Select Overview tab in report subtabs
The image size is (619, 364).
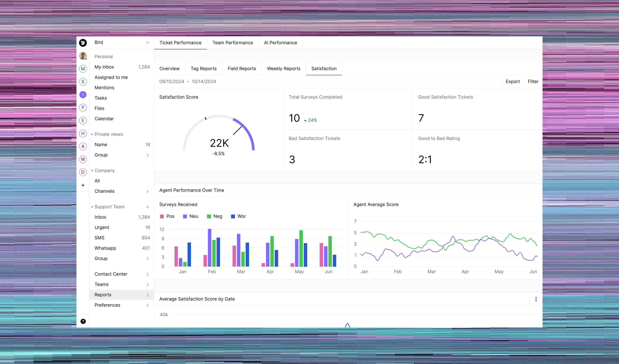170,68
